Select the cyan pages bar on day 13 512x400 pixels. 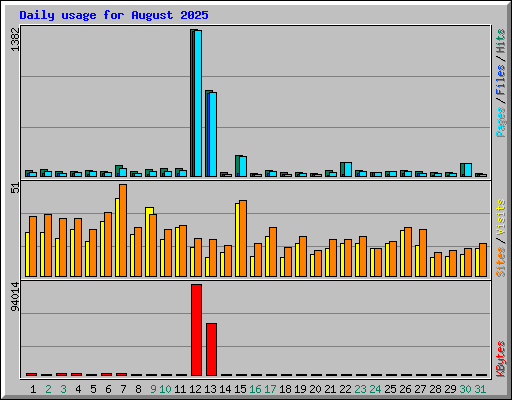[213, 134]
